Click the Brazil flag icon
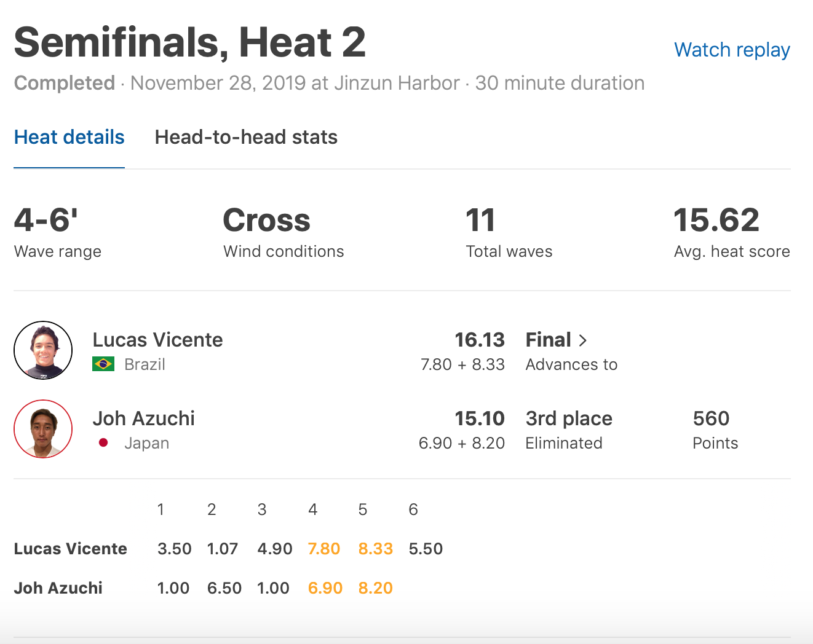The width and height of the screenshot is (813, 644). point(103,364)
